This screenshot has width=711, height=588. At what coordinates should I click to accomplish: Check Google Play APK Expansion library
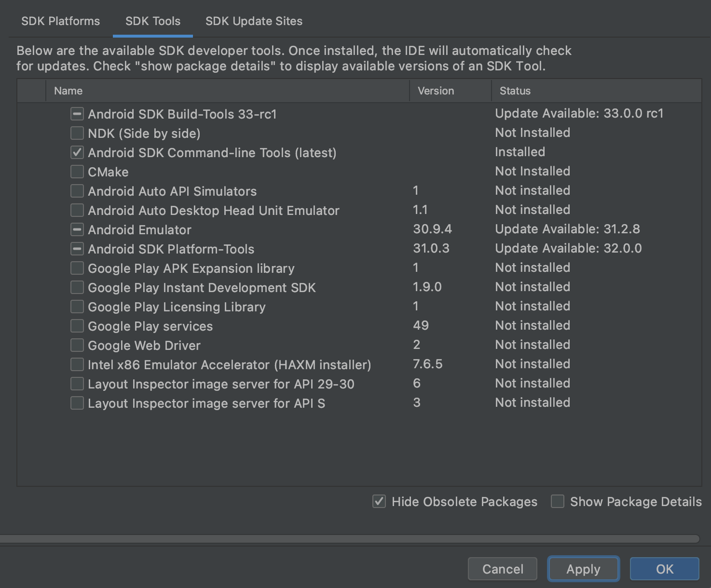77,268
